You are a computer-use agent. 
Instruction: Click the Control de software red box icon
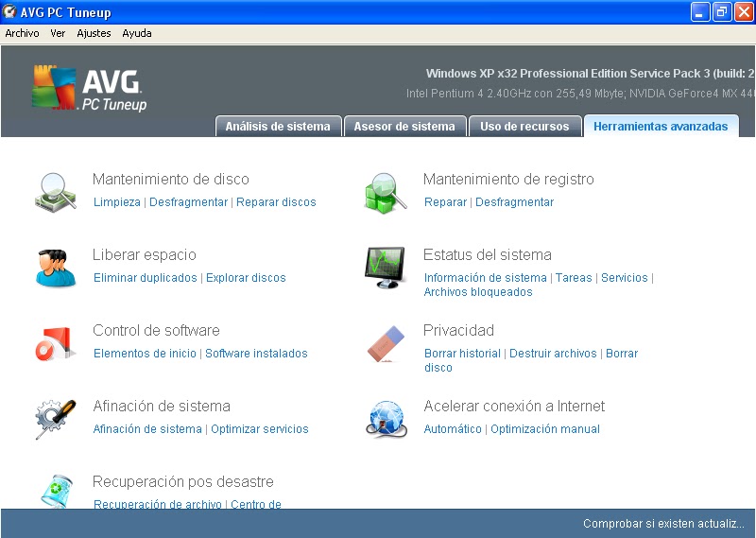point(56,343)
